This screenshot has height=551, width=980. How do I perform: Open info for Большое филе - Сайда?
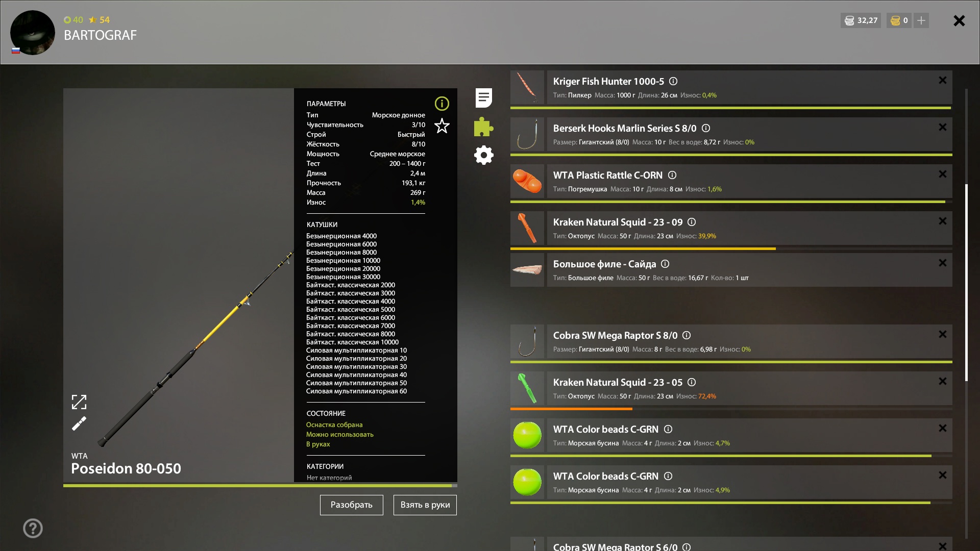click(x=665, y=264)
